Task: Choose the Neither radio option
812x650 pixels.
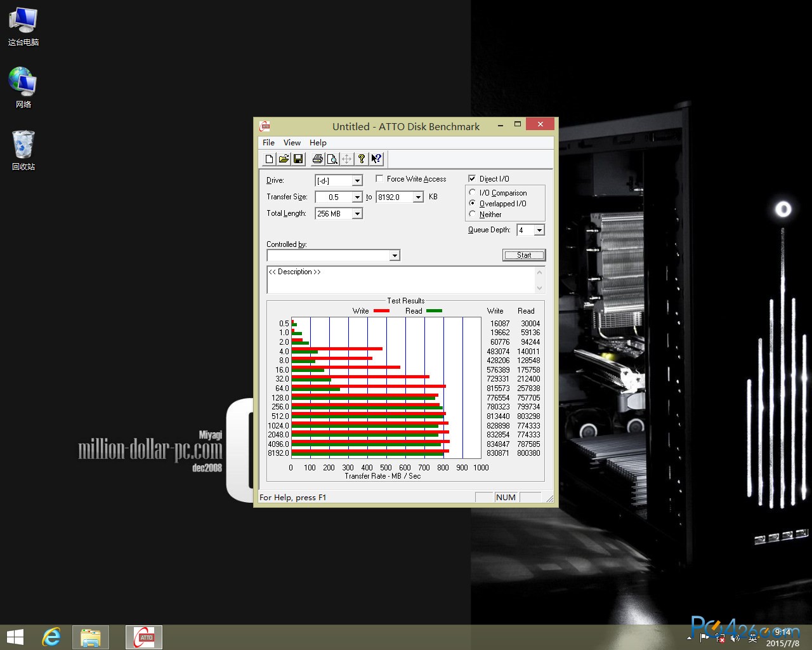Action: click(x=472, y=214)
